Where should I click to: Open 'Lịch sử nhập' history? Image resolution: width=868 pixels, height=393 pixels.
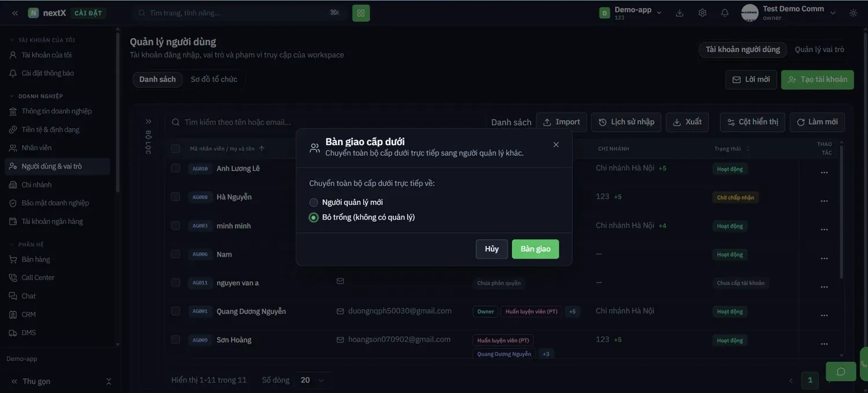click(626, 122)
